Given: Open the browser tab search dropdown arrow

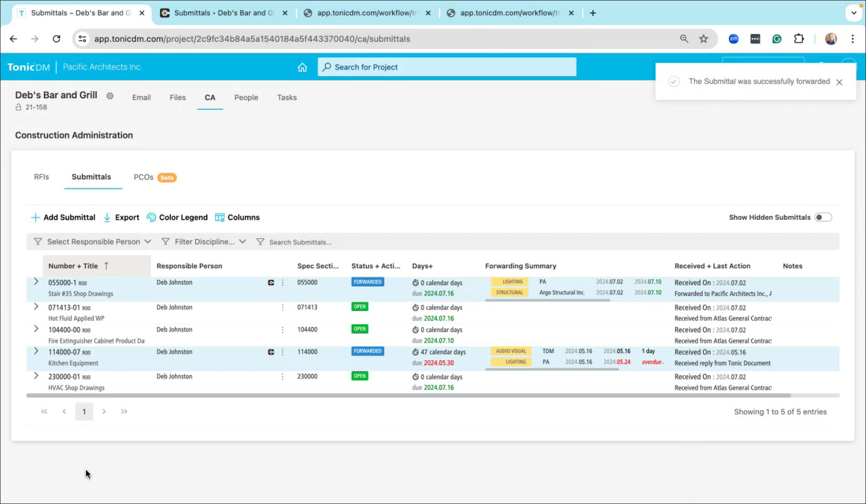Looking at the screenshot, I should coord(854,13).
